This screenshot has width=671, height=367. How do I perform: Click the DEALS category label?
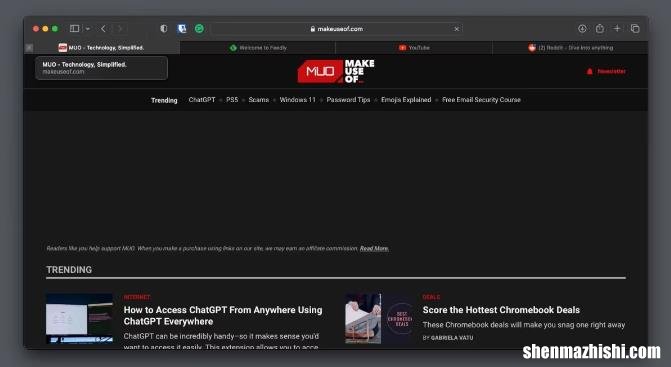pyautogui.click(x=431, y=297)
